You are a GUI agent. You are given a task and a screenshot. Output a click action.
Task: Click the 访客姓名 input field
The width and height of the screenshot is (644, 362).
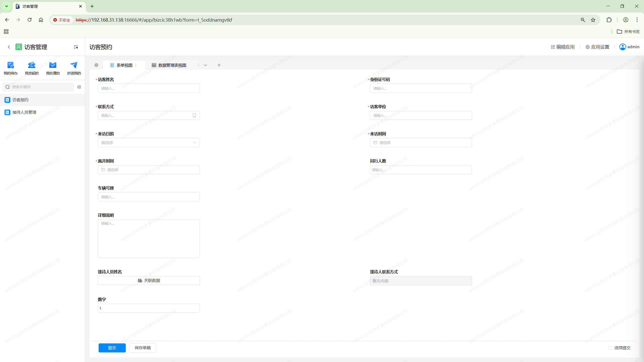point(149,88)
